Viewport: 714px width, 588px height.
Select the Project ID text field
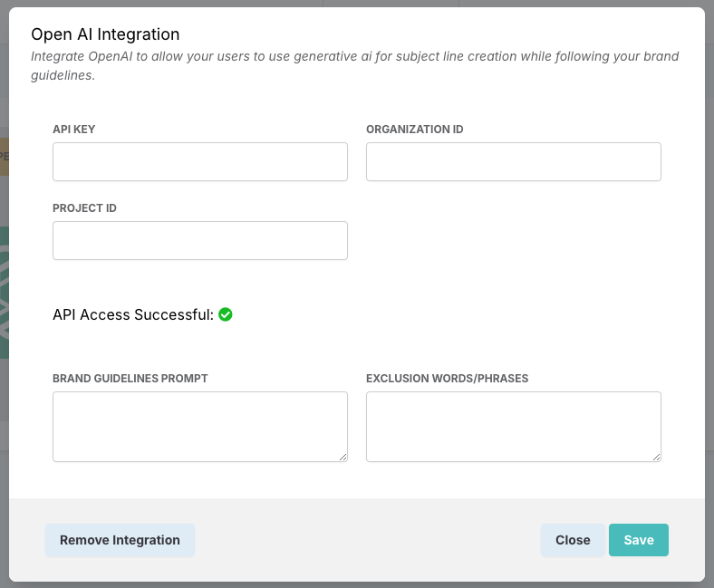tap(200, 240)
